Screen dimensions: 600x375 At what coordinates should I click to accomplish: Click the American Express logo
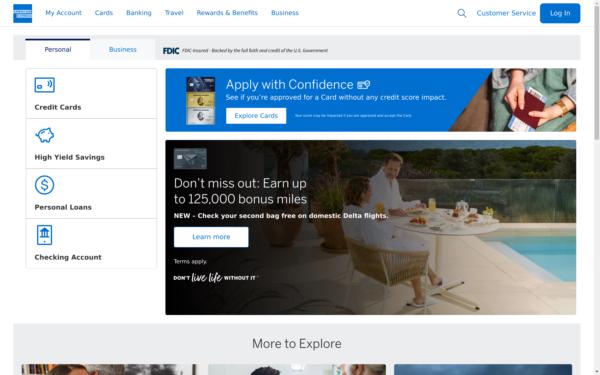pyautogui.click(x=23, y=13)
